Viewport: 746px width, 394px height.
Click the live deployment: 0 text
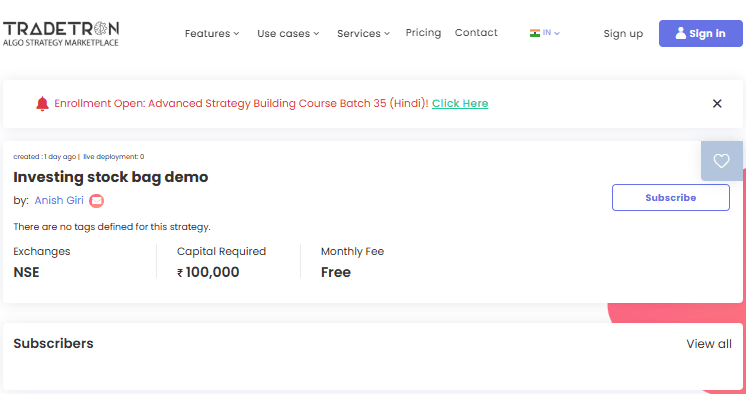tap(114, 157)
